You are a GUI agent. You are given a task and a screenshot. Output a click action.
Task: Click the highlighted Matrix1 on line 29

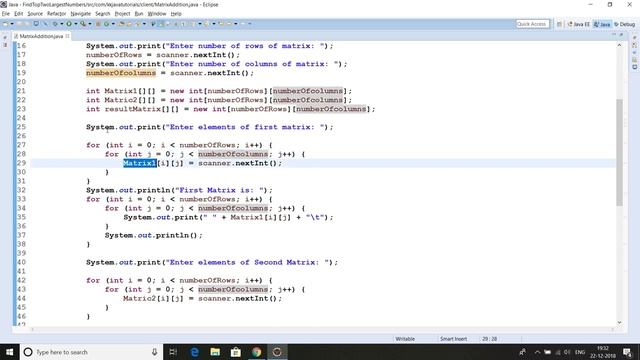click(x=140, y=163)
